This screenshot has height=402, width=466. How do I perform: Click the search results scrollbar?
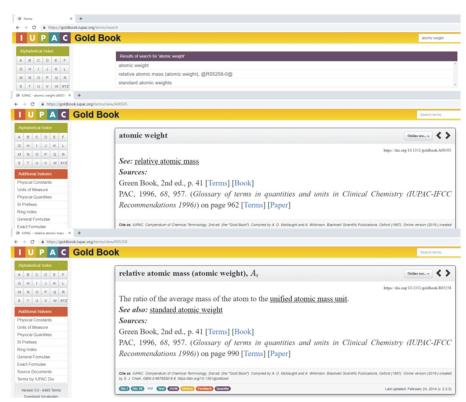(455, 74)
